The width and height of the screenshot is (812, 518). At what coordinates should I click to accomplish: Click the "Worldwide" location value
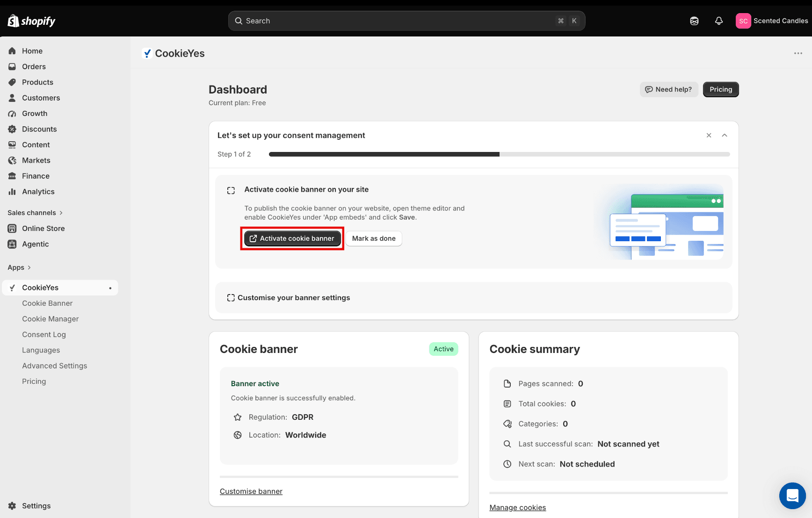(306, 435)
